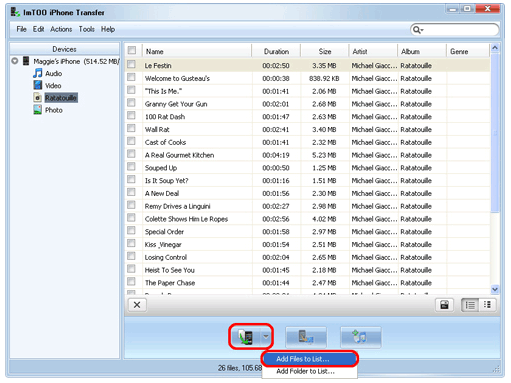
Task: Click inside the search input field
Action: [x=460, y=30]
